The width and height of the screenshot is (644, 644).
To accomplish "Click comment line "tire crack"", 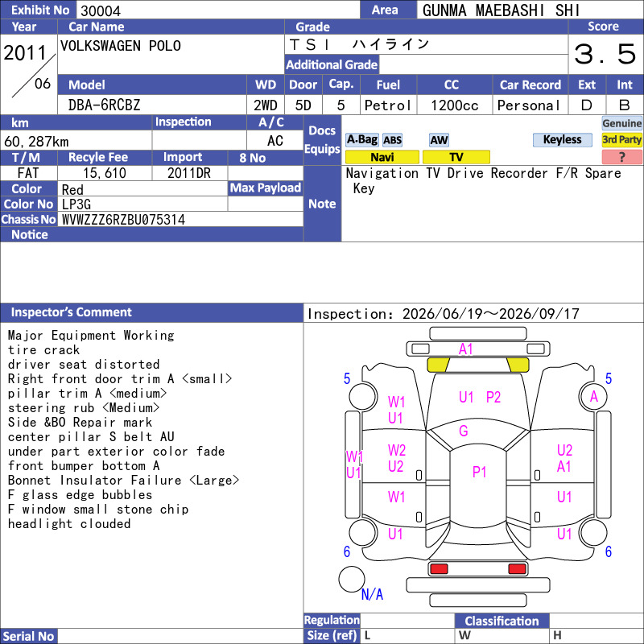I will (x=44, y=350).
